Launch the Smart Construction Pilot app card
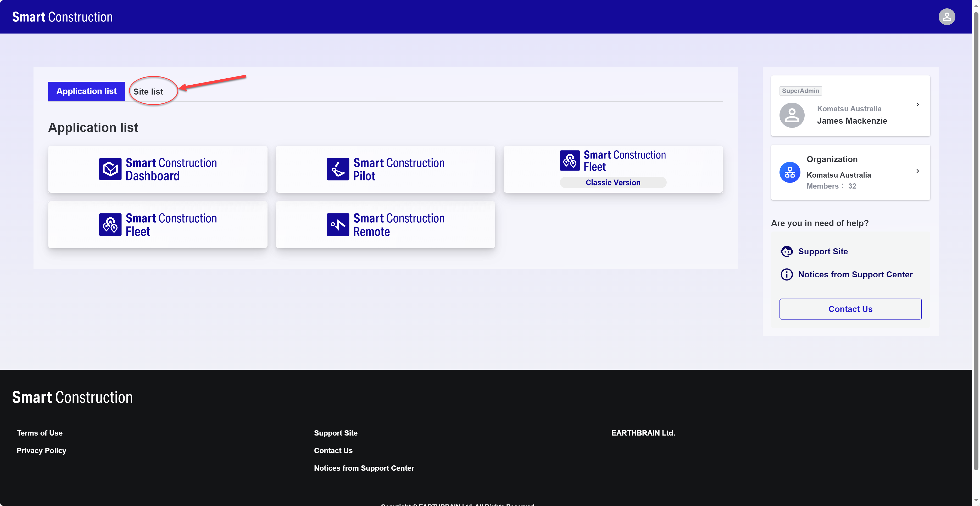Screen dimensions: 980x506 (385, 169)
